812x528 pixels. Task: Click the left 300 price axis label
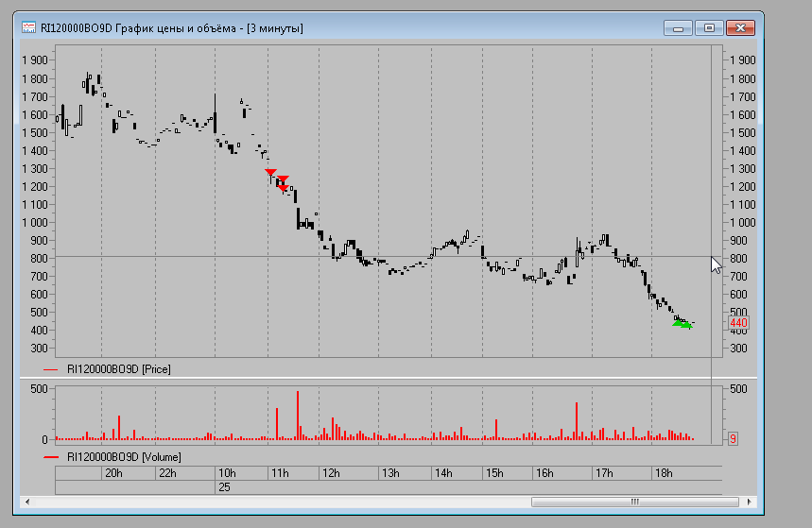click(x=39, y=349)
